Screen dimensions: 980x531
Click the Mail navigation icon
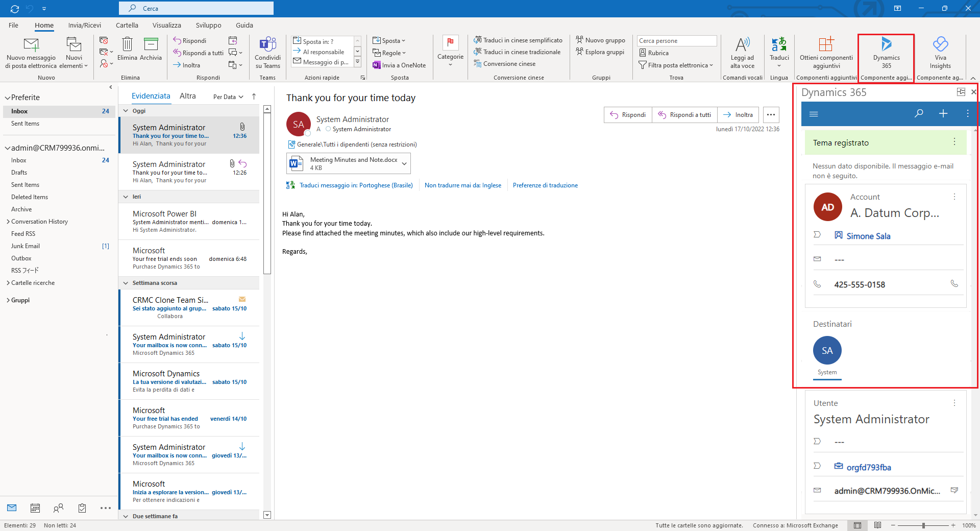point(12,508)
